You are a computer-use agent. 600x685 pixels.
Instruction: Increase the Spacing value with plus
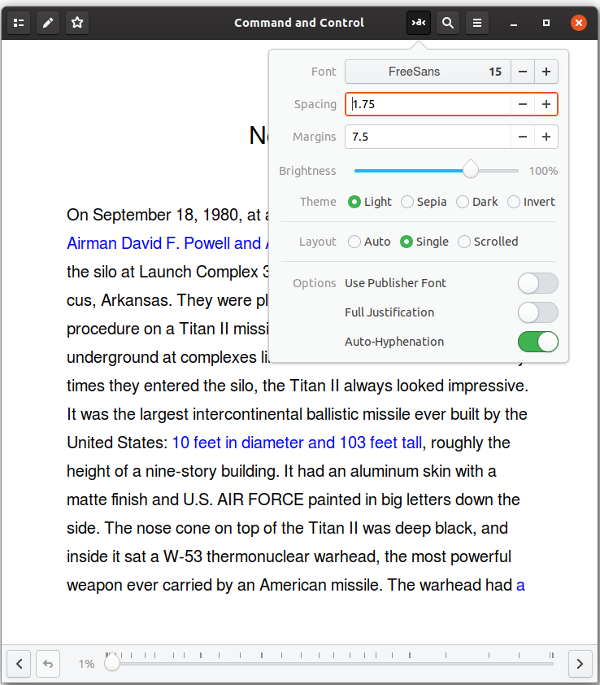click(x=546, y=104)
